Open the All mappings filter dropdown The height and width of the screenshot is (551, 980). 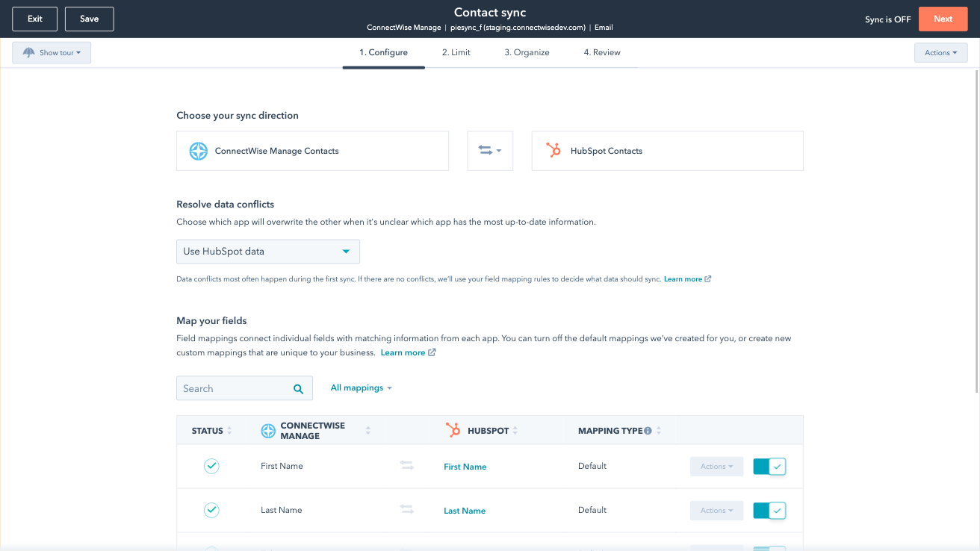361,388
